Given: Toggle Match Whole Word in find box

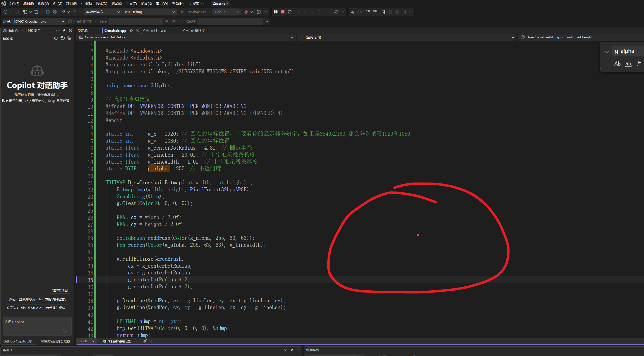Looking at the screenshot, I should point(628,64).
